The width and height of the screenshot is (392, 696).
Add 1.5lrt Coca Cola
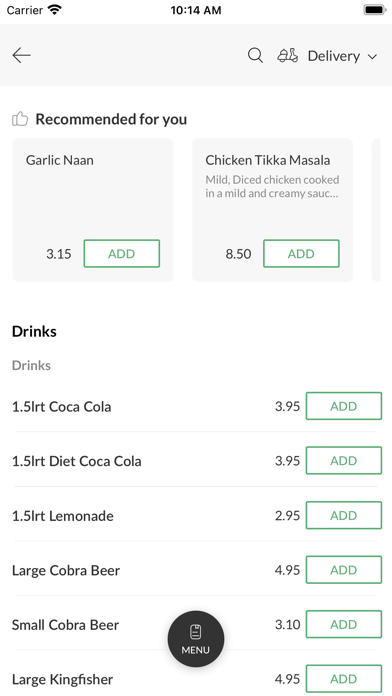[x=344, y=406]
